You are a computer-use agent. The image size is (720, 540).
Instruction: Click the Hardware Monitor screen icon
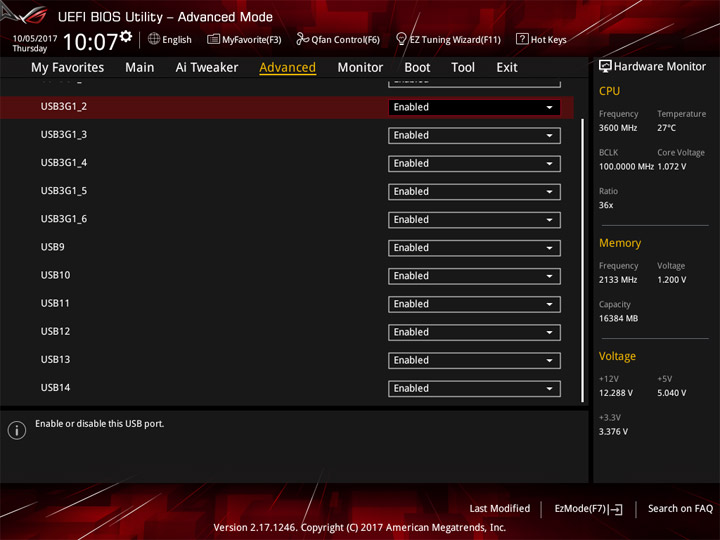point(605,67)
